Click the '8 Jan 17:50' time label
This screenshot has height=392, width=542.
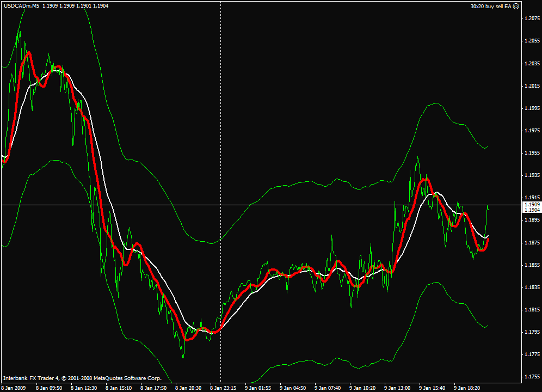pyautogui.click(x=154, y=388)
